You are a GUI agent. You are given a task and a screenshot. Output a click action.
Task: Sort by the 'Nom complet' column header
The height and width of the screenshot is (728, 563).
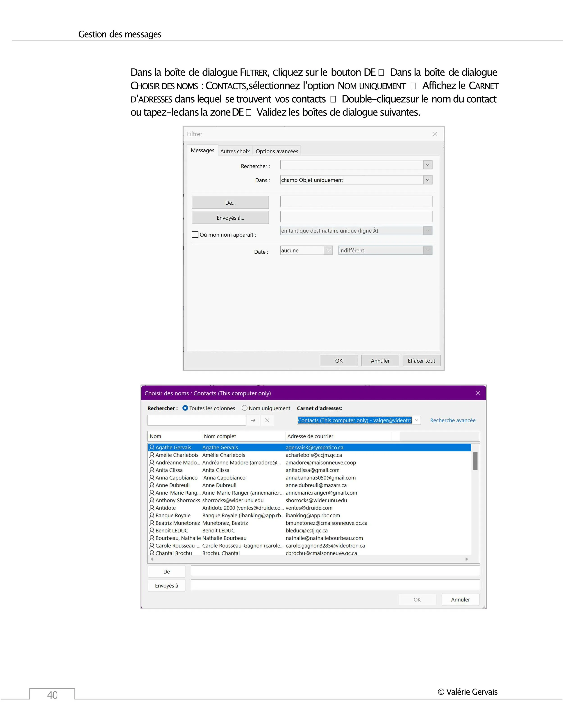(x=244, y=436)
